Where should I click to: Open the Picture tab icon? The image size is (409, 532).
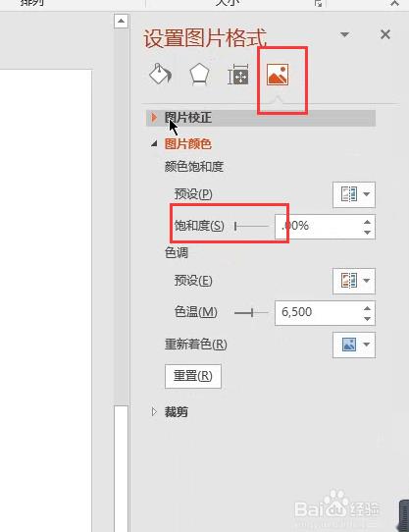pyautogui.click(x=278, y=75)
